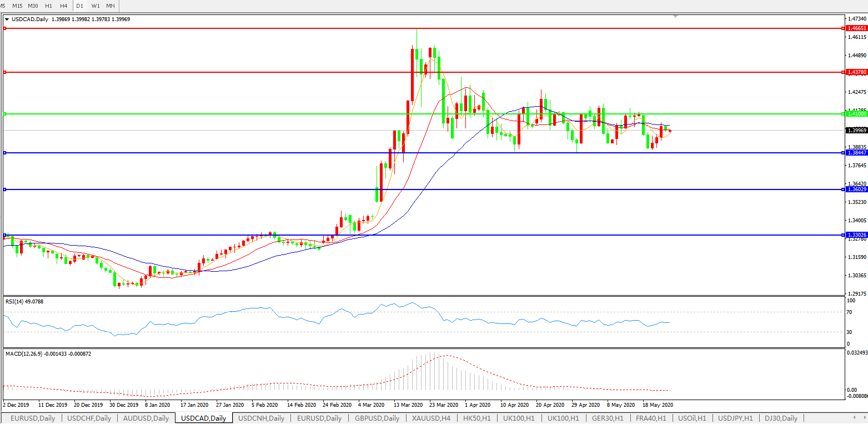This screenshot has height=424, width=868.
Task: Select left handle of red 1.46651 line
Action: (4, 28)
